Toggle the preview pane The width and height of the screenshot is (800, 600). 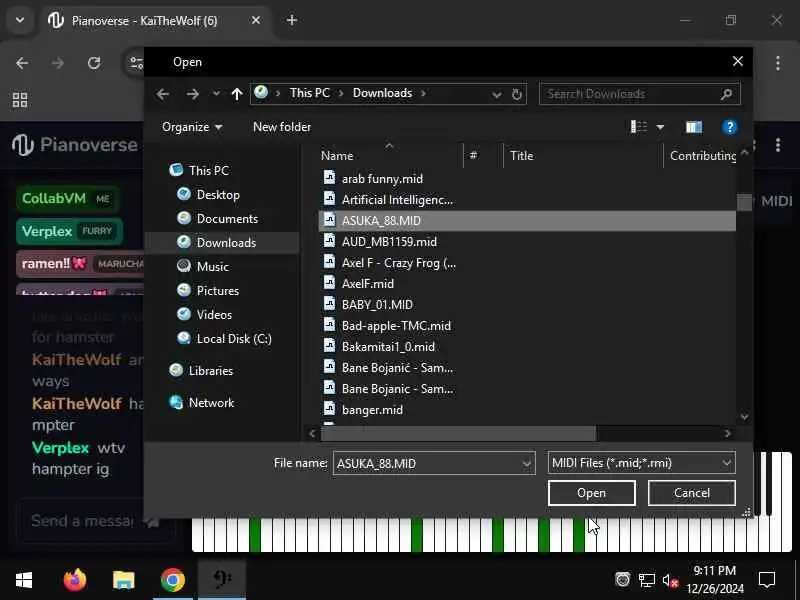(694, 127)
